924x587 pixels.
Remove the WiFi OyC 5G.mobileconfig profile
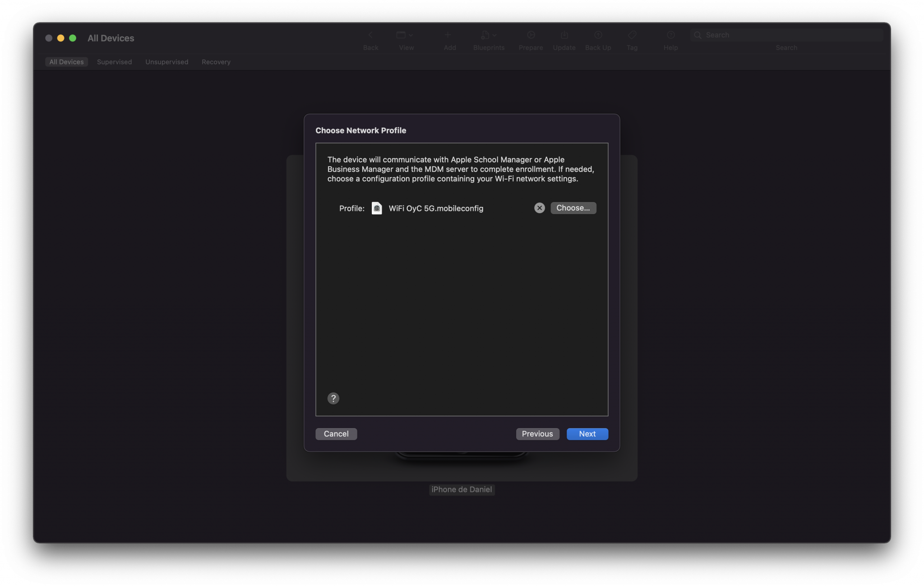click(x=540, y=208)
